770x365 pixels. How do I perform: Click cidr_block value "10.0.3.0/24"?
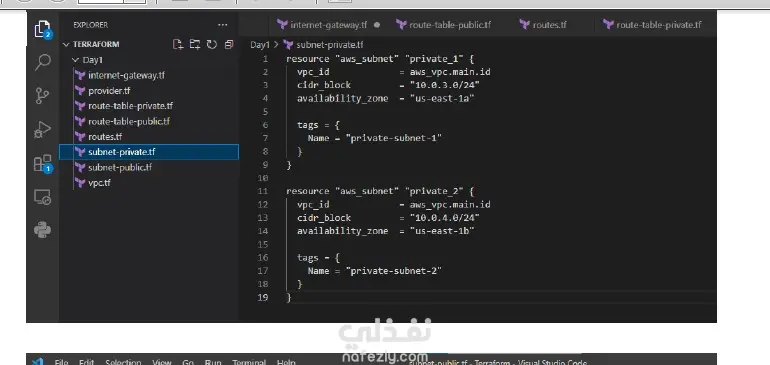point(445,85)
